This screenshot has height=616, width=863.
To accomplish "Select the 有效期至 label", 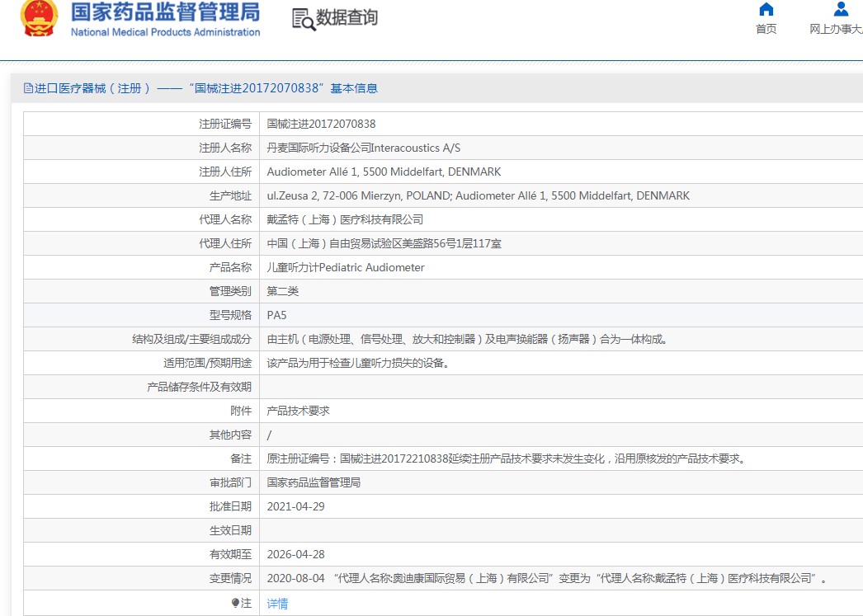I will click(231, 554).
